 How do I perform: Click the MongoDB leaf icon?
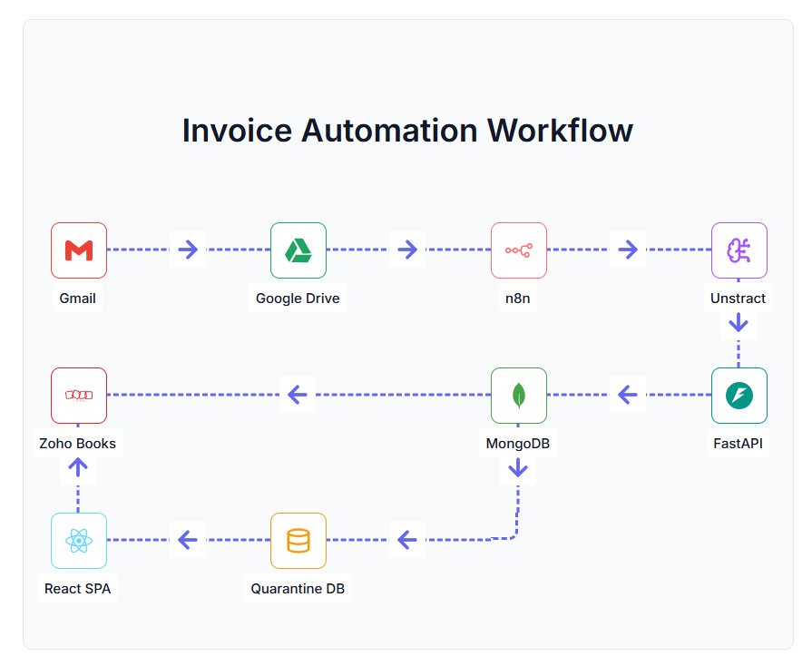519,396
